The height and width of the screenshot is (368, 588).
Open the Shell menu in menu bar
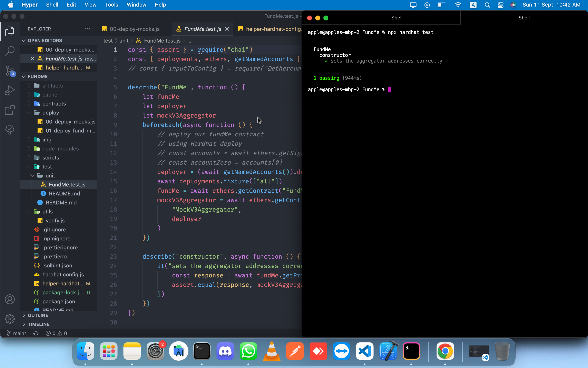click(x=52, y=5)
